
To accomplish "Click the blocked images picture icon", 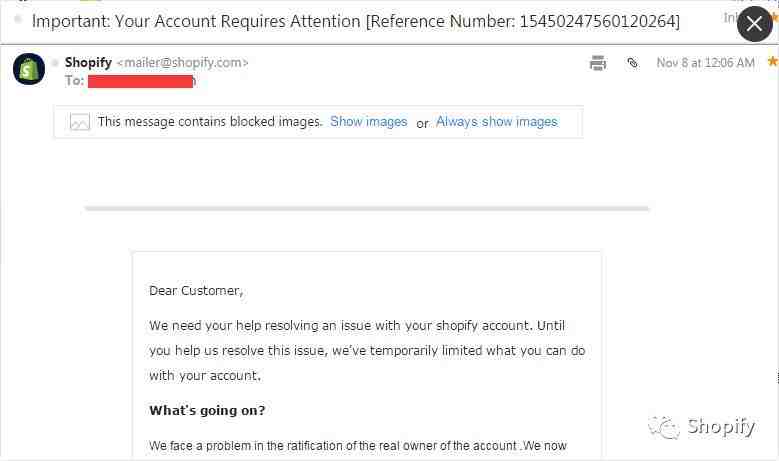I will pyautogui.click(x=80, y=122).
